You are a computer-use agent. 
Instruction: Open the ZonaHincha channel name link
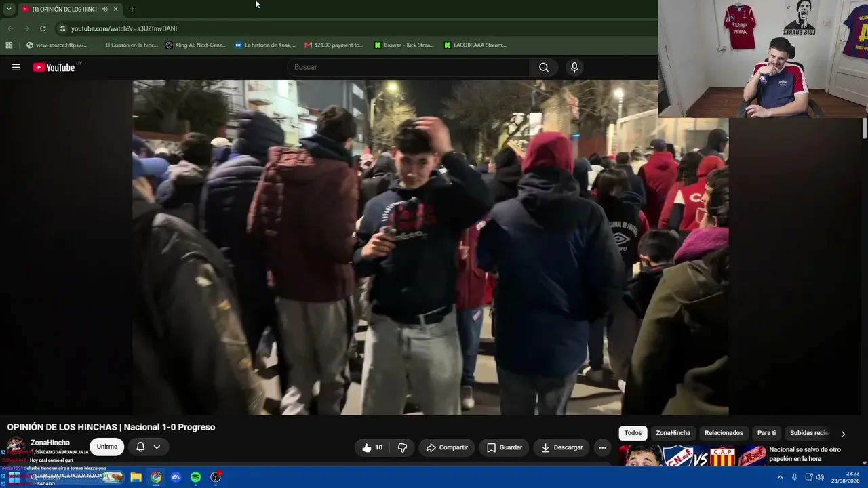click(x=50, y=443)
